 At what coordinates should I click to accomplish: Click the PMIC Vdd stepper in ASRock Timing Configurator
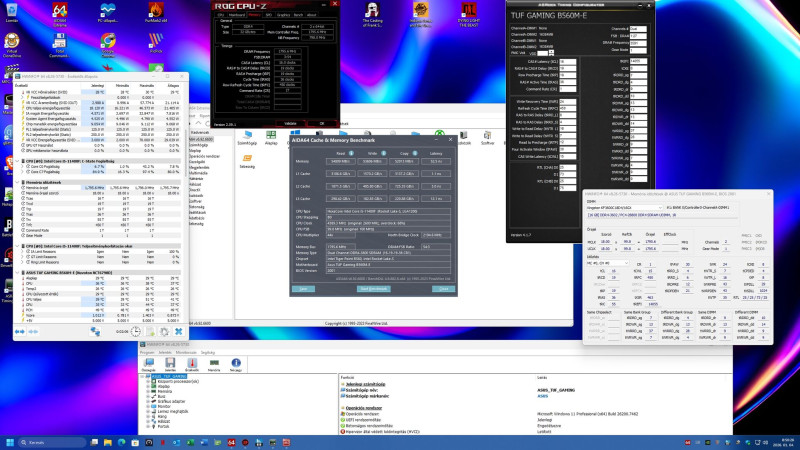tap(551, 53)
